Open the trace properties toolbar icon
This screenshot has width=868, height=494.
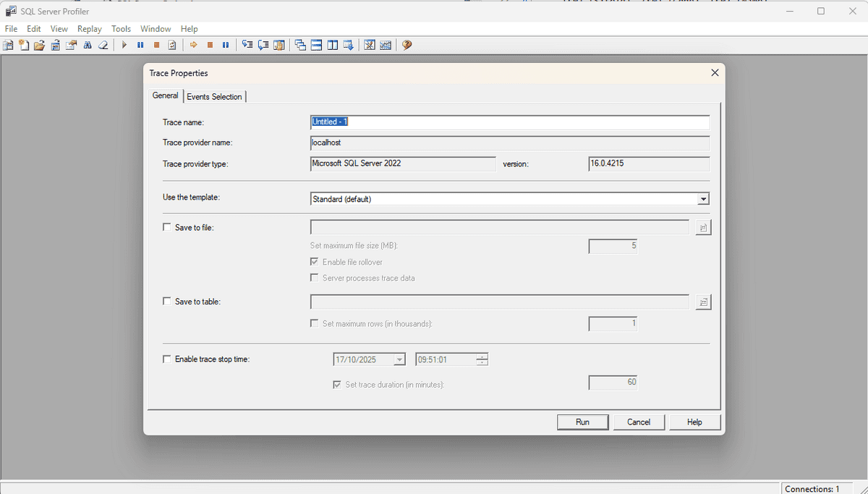(x=71, y=44)
